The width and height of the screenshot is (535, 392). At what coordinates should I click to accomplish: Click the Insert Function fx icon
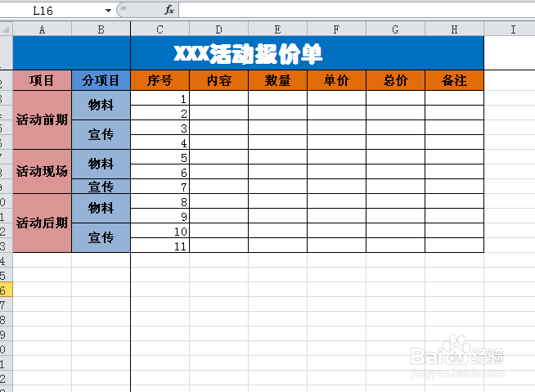(169, 11)
